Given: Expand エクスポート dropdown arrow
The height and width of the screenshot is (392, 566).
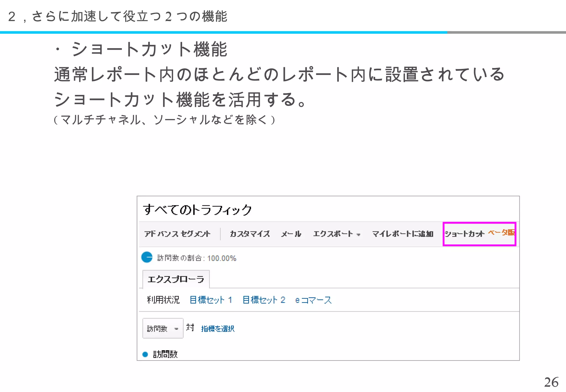Looking at the screenshot, I should click(x=358, y=235).
